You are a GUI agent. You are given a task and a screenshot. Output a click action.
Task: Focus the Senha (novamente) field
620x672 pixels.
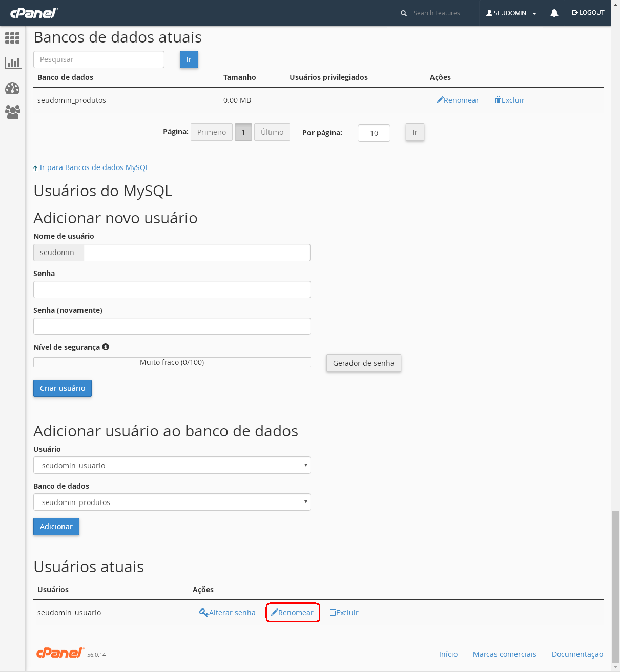(x=172, y=326)
